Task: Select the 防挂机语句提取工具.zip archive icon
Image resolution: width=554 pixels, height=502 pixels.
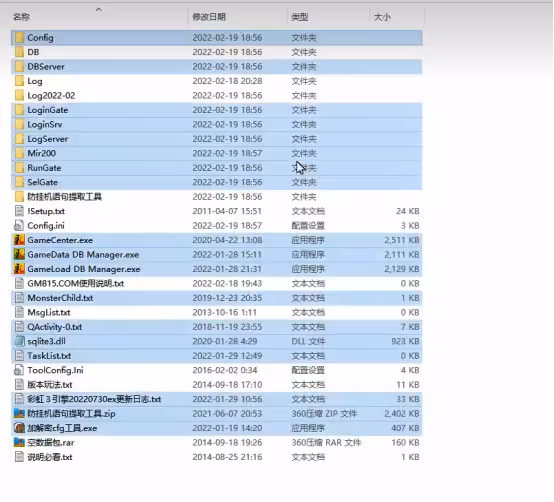Action: [19, 414]
